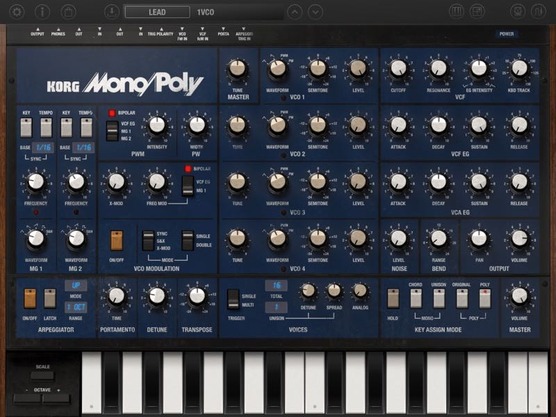Click the VCO 1 WAVEFORM knob
Viewport: 556px width, 417px height.
tap(278, 68)
